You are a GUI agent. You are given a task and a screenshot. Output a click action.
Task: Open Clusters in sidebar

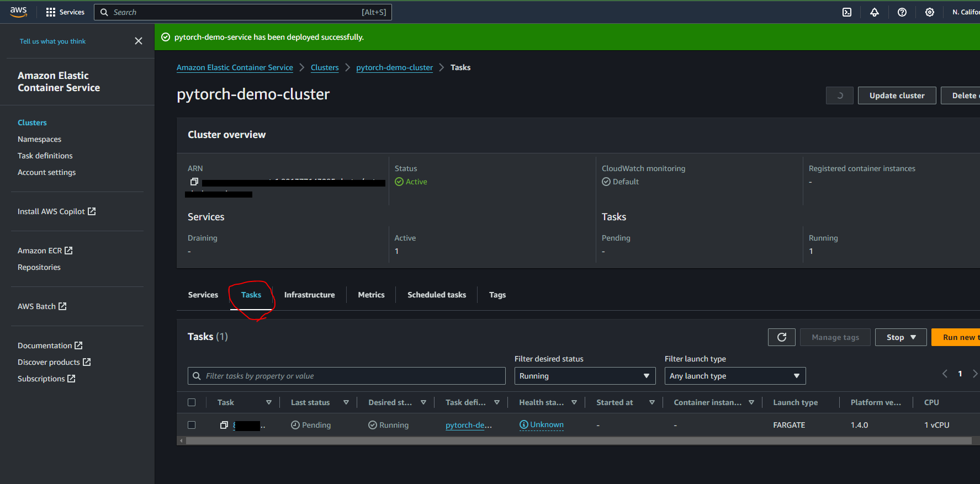coord(32,123)
